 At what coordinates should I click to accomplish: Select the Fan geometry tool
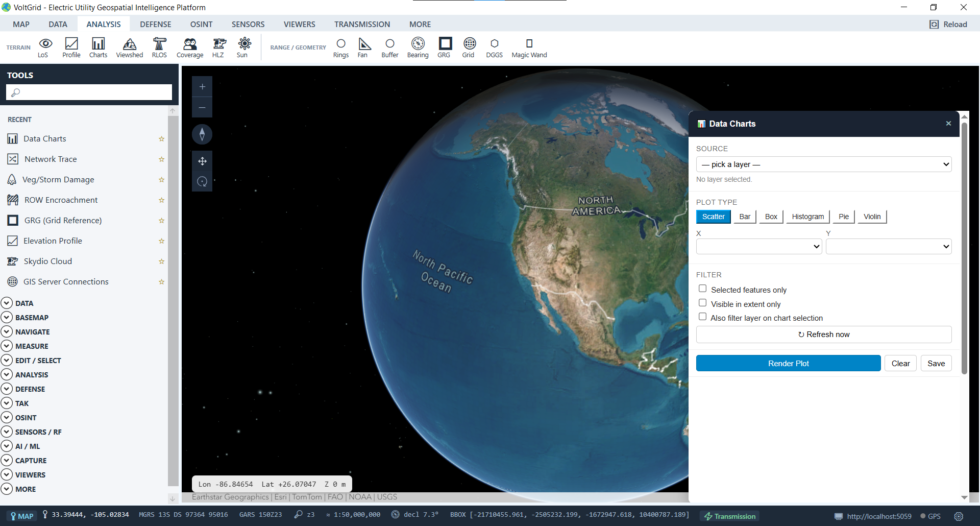pyautogui.click(x=363, y=47)
